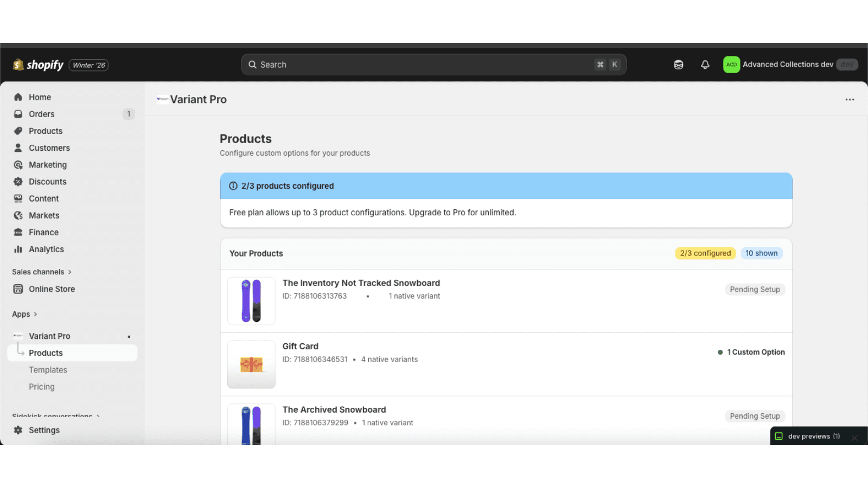Open notifications via the bell icon
Screen dimensions: 868x488
(705, 65)
